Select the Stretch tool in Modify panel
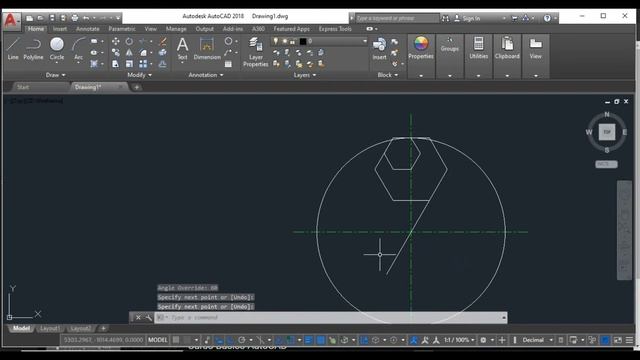 [x=116, y=64]
